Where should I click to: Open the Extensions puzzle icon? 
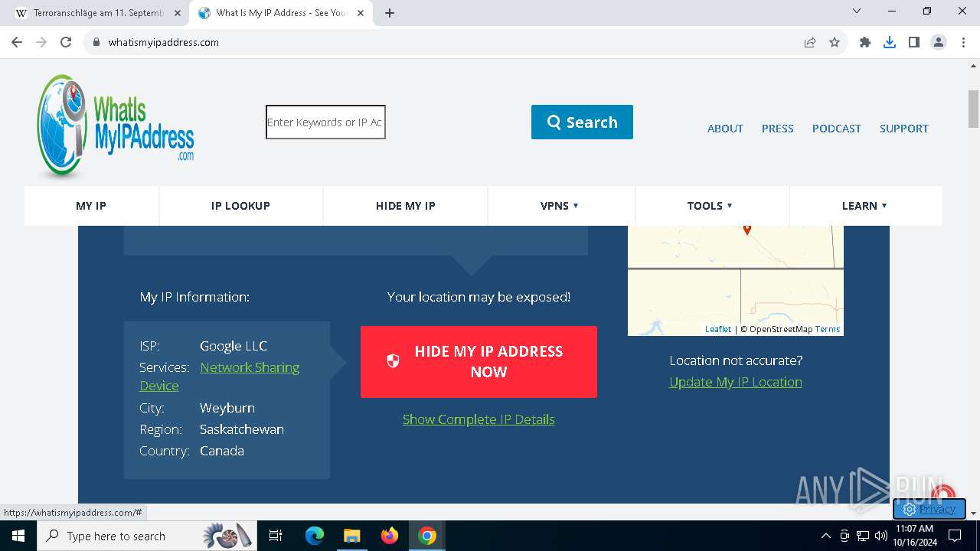coord(865,42)
